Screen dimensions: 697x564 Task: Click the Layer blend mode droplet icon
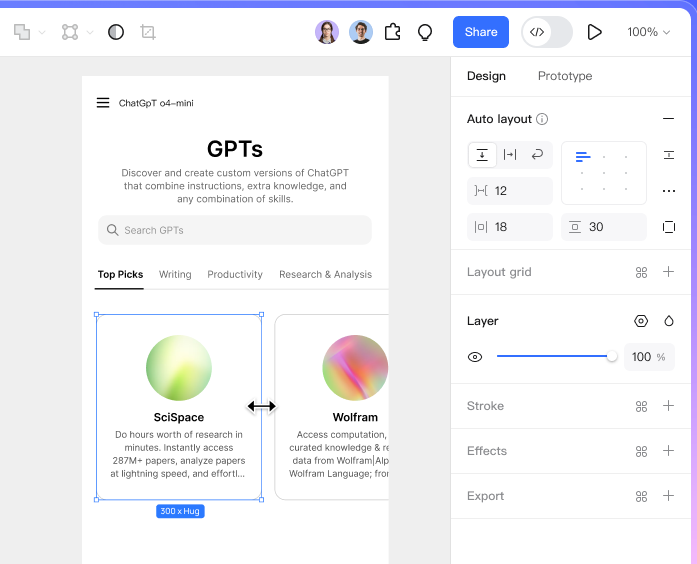(x=669, y=321)
